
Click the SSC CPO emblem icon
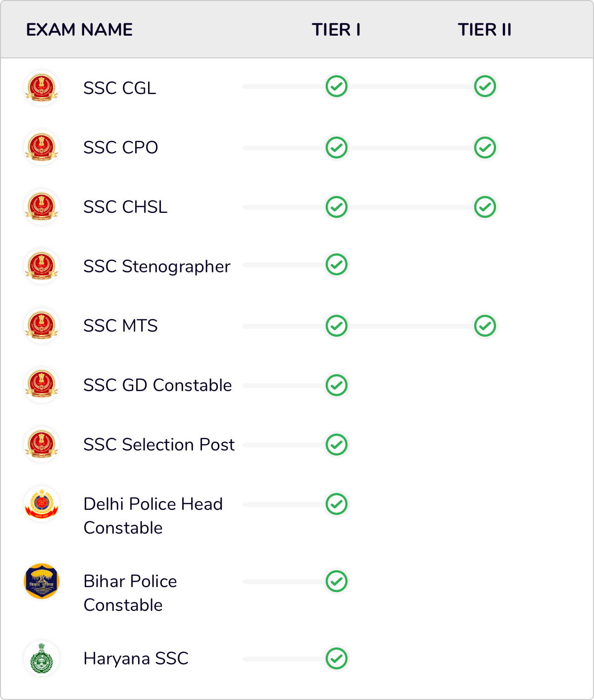click(x=42, y=148)
